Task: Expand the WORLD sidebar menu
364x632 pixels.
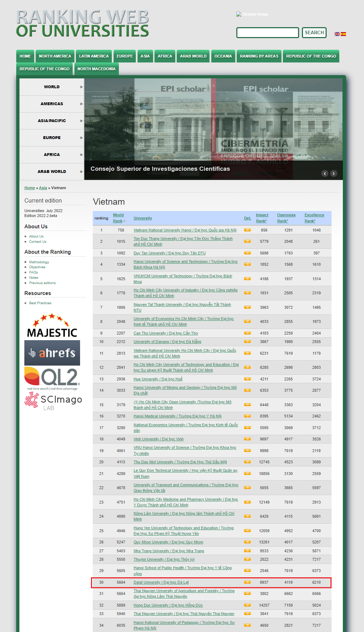Action: point(51,87)
